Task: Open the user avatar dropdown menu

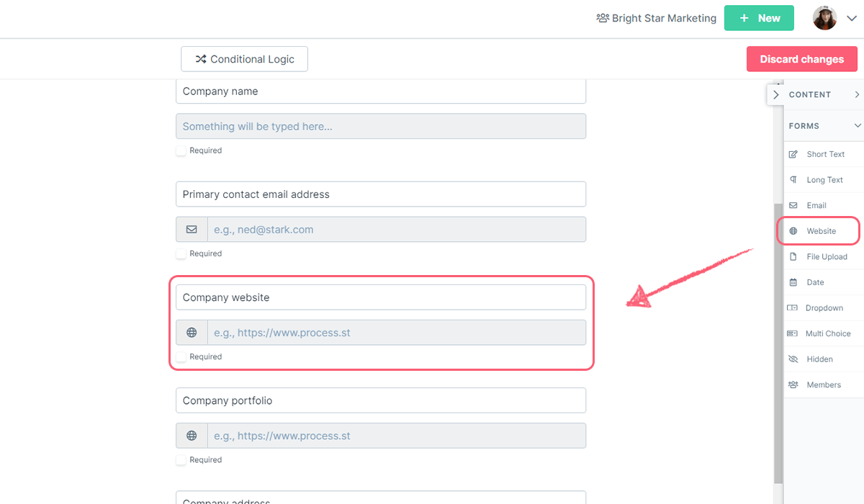Action: click(x=834, y=19)
